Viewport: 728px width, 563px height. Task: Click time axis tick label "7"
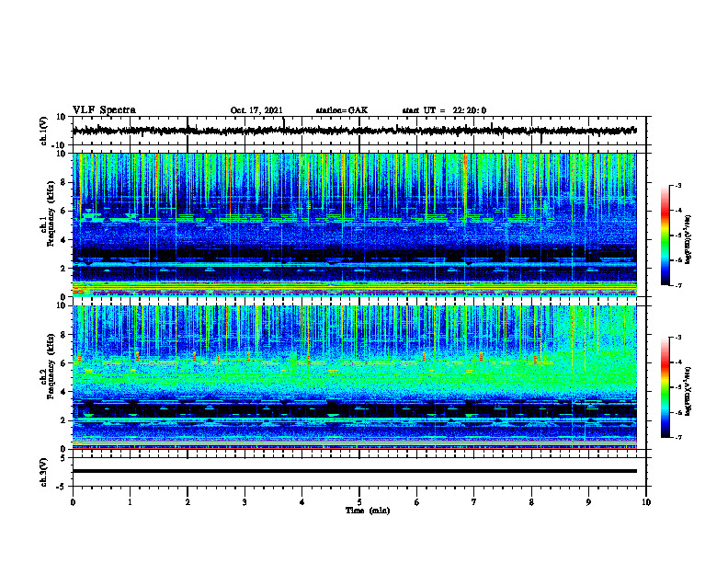pyautogui.click(x=474, y=502)
